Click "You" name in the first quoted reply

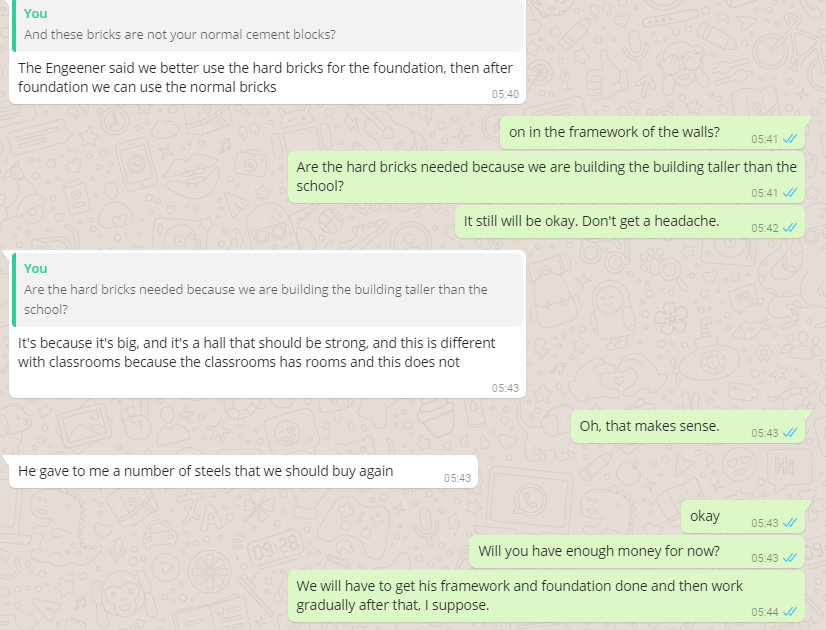[x=36, y=14]
